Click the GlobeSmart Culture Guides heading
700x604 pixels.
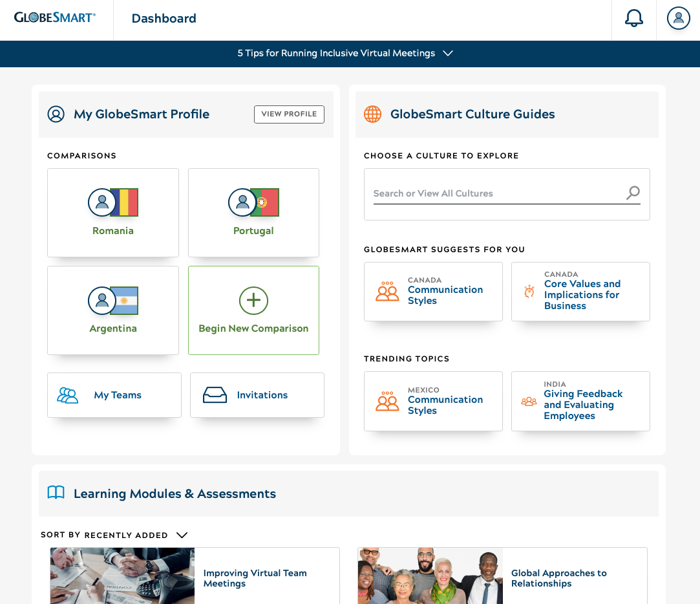coord(472,114)
